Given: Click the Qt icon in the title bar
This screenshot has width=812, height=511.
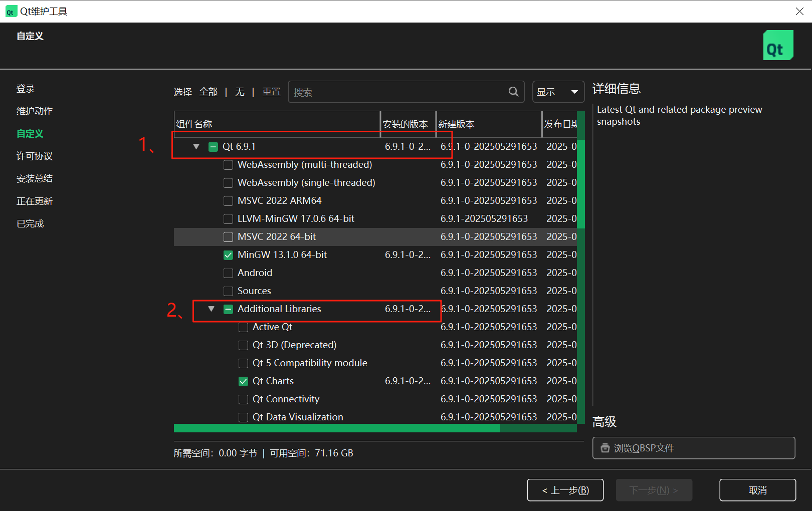Looking at the screenshot, I should coord(11,11).
